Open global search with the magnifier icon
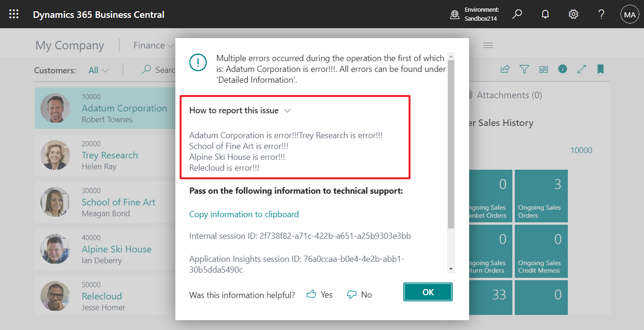This screenshot has width=644, height=330. [x=517, y=14]
